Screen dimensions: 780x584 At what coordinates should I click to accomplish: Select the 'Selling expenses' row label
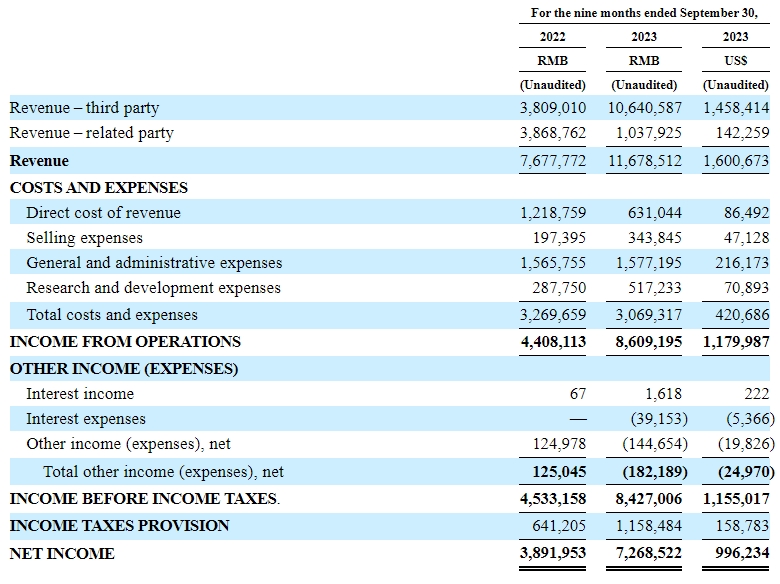point(84,238)
